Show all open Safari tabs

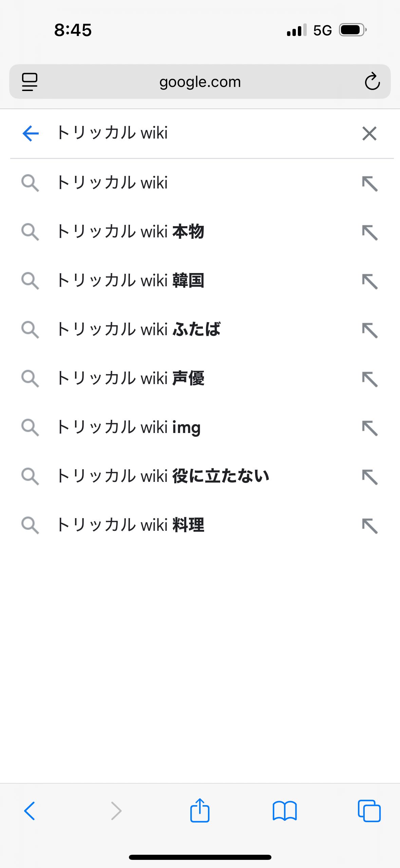pyautogui.click(x=369, y=811)
